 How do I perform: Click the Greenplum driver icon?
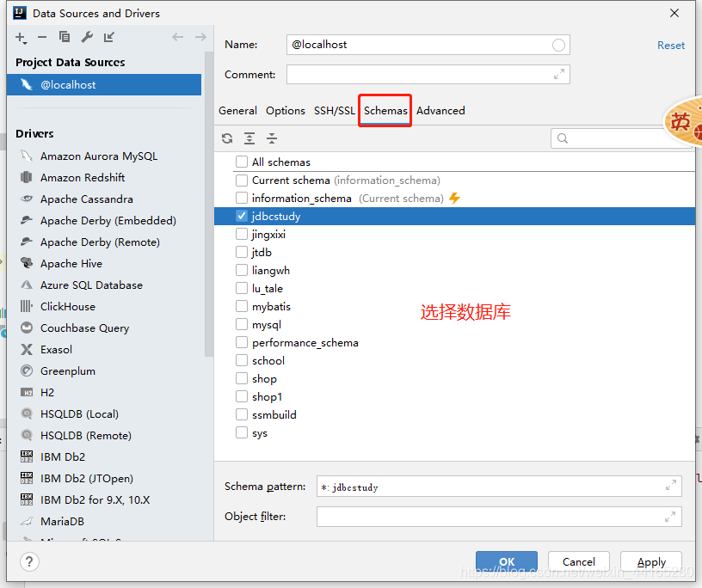click(27, 371)
